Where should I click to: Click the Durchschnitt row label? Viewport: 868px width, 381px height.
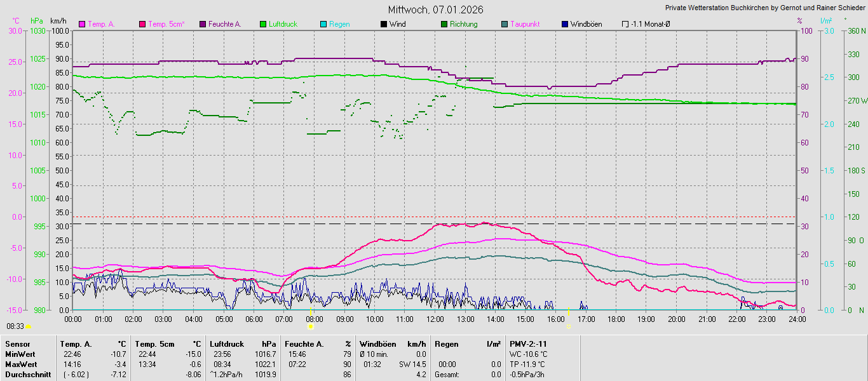click(x=27, y=375)
